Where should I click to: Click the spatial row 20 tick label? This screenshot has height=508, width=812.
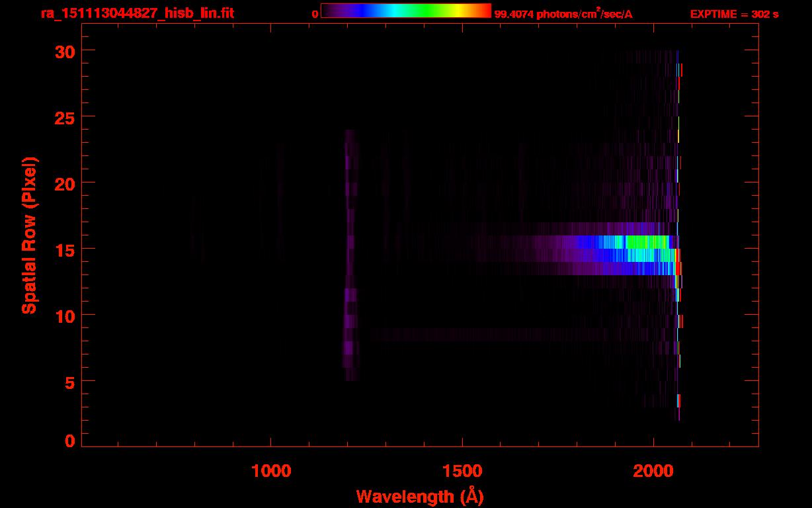(65, 183)
